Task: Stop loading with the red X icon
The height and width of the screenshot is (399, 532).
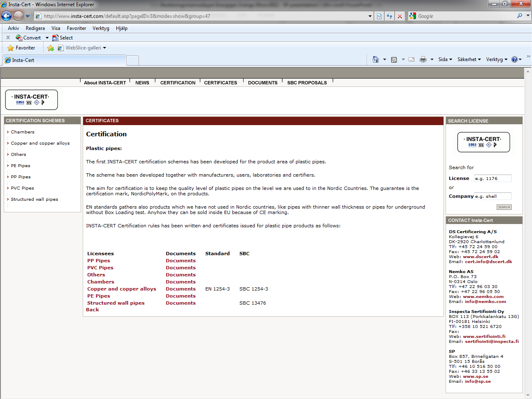Action: tap(400, 16)
